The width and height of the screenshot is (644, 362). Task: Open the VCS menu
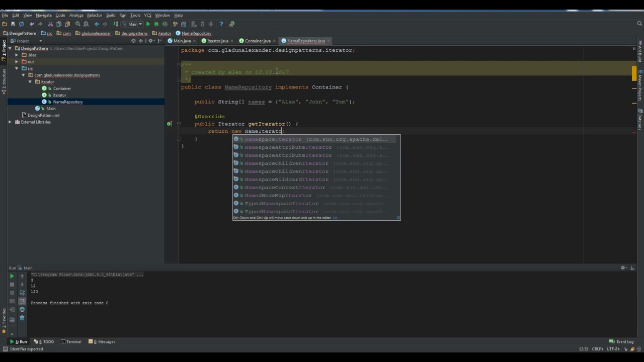148,15
